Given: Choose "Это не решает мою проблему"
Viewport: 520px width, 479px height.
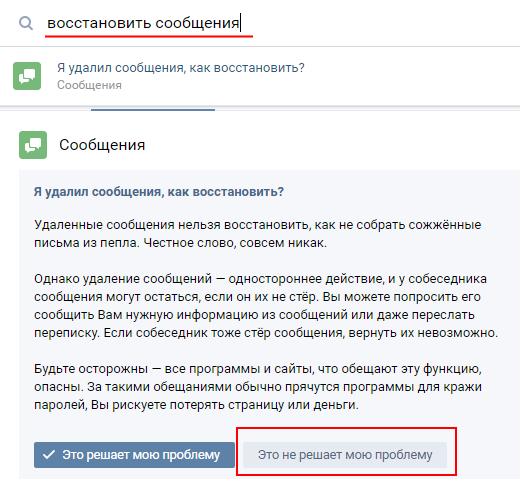Looking at the screenshot, I should pyautogui.click(x=345, y=455).
